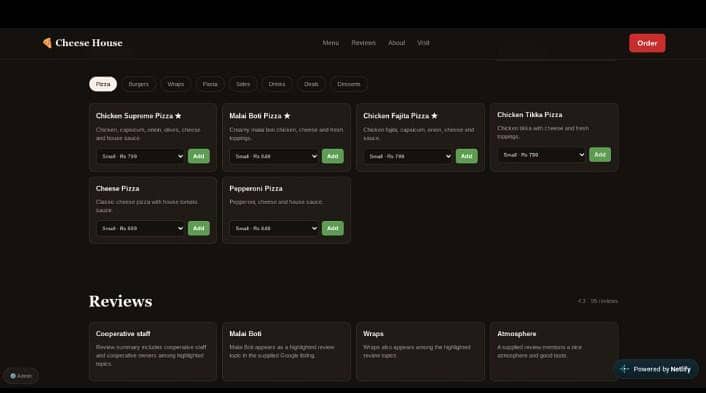Select the Pizza category pill
706x393 pixels.
pos(103,84)
